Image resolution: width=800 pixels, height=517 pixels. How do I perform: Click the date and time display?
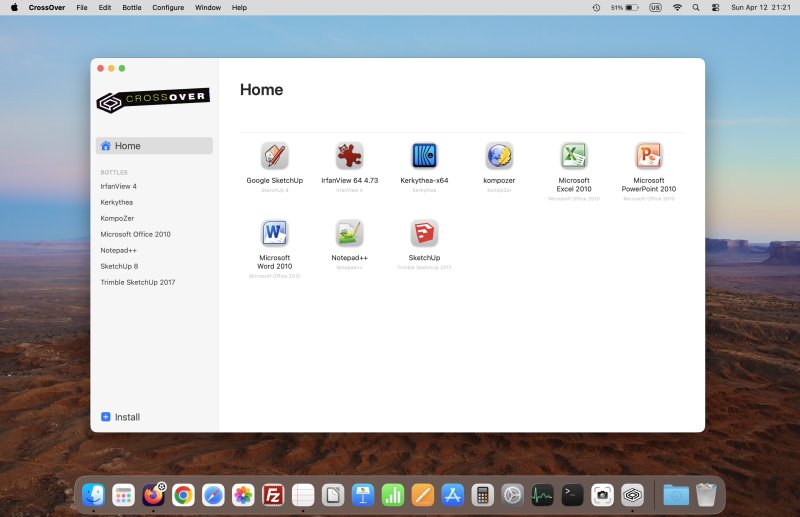761,8
